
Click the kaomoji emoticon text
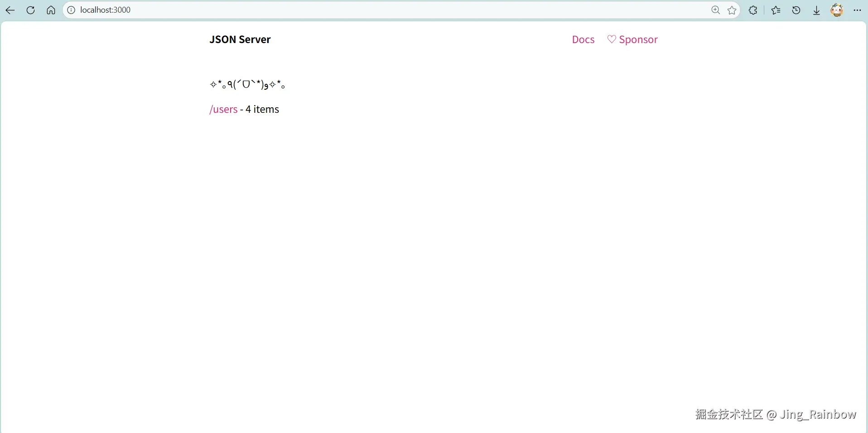pos(247,84)
